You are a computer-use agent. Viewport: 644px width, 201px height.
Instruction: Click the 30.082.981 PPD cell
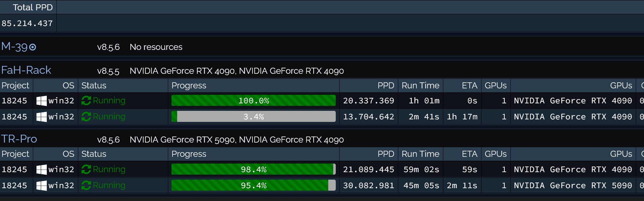coord(369,186)
